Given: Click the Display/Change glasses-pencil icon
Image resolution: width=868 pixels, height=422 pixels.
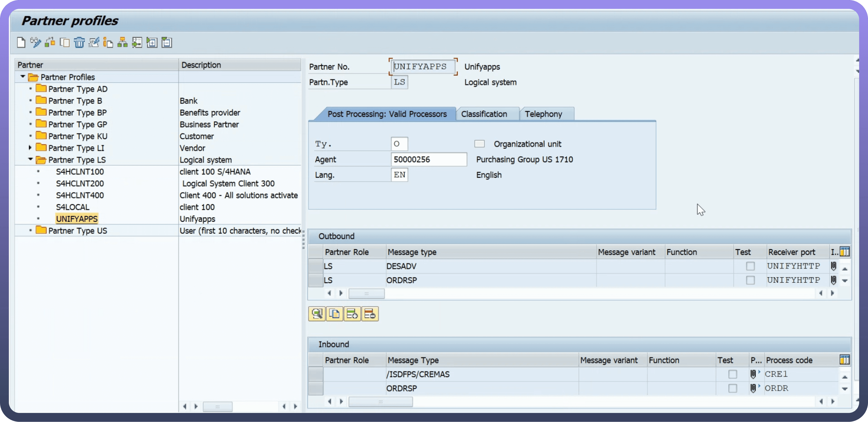Looking at the screenshot, I should (x=35, y=43).
